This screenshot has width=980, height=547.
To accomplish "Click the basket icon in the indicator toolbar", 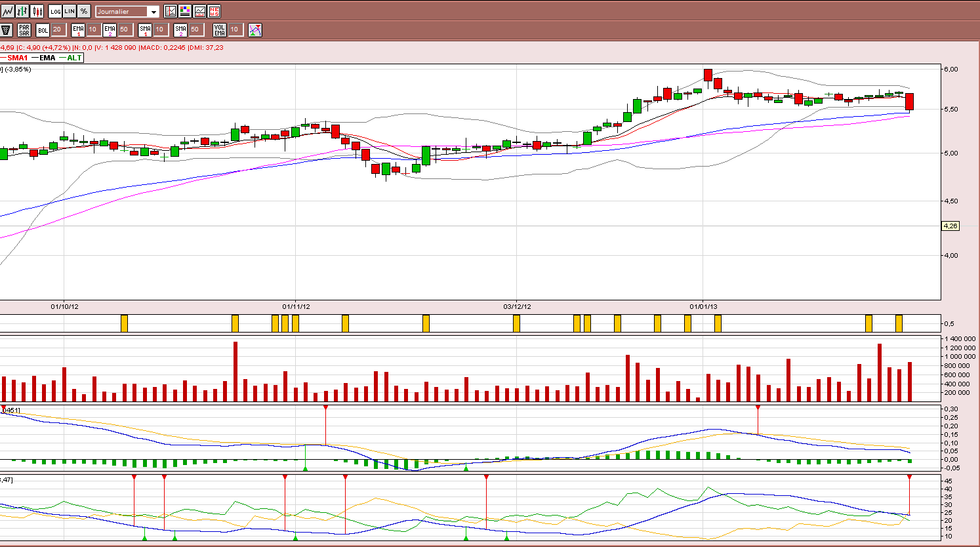I will [x=7, y=30].
